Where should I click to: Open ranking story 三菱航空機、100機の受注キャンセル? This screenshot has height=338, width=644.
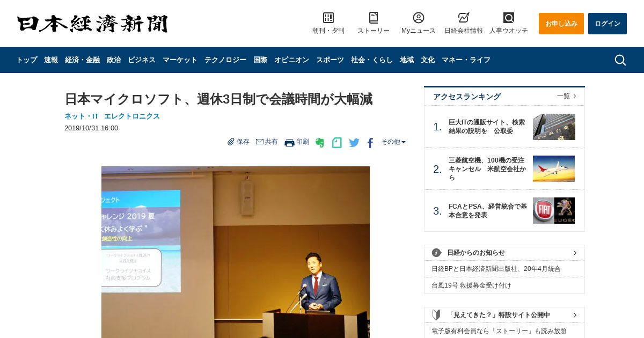487,169
